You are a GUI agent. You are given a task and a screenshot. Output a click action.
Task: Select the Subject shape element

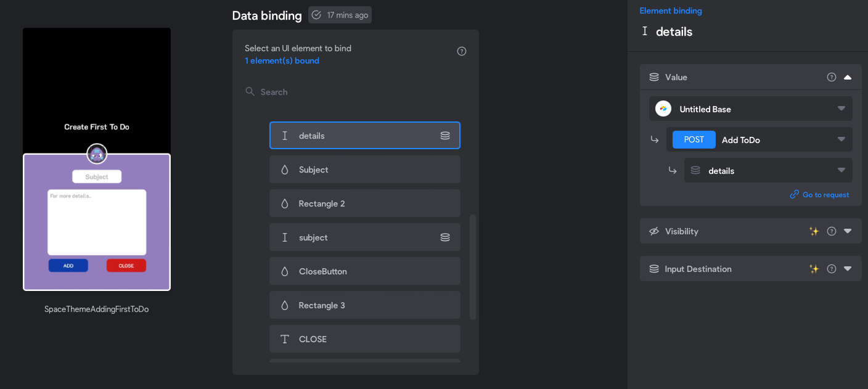pos(365,170)
